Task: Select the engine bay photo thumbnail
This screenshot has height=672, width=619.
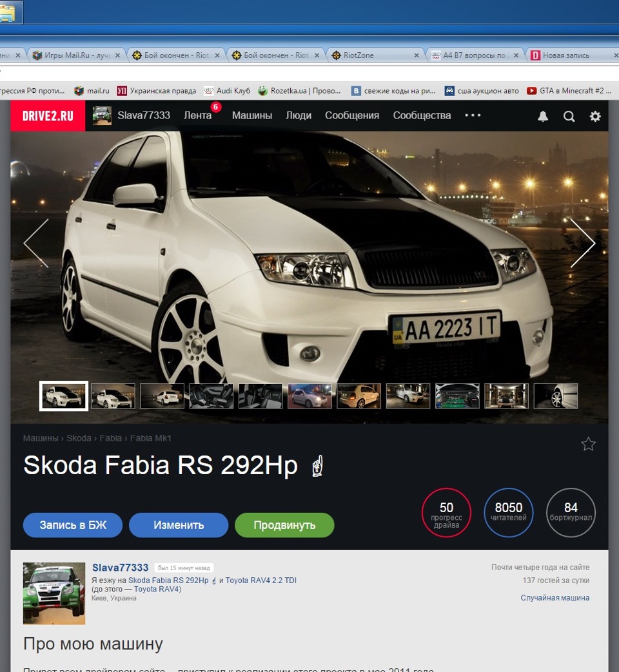Action: pos(457,396)
